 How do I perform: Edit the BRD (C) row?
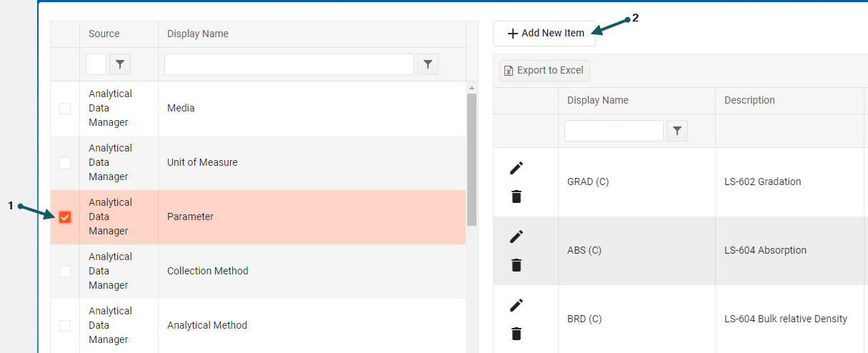click(x=517, y=304)
